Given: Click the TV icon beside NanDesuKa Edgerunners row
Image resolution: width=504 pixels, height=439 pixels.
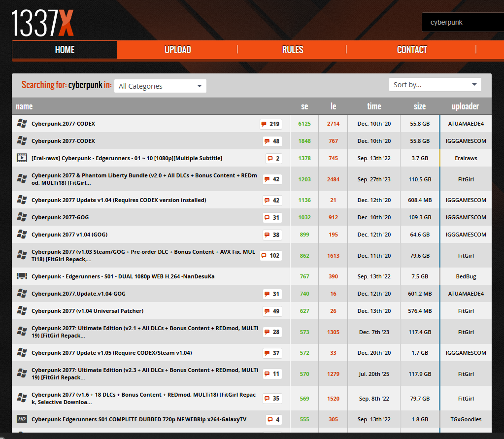Looking at the screenshot, I should tap(22, 276).
